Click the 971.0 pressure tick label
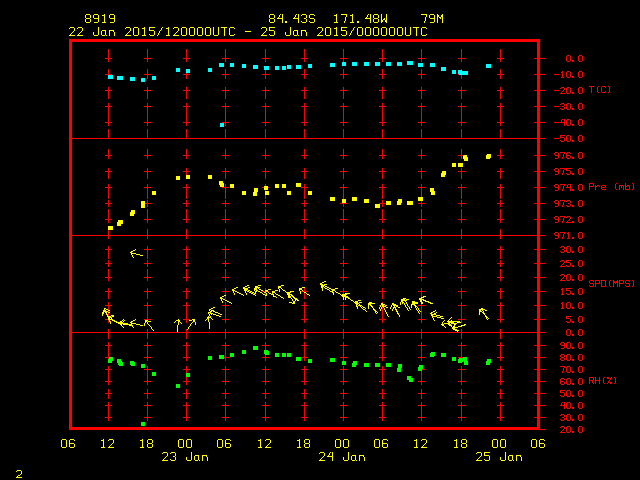The height and width of the screenshot is (480, 640). click(569, 236)
